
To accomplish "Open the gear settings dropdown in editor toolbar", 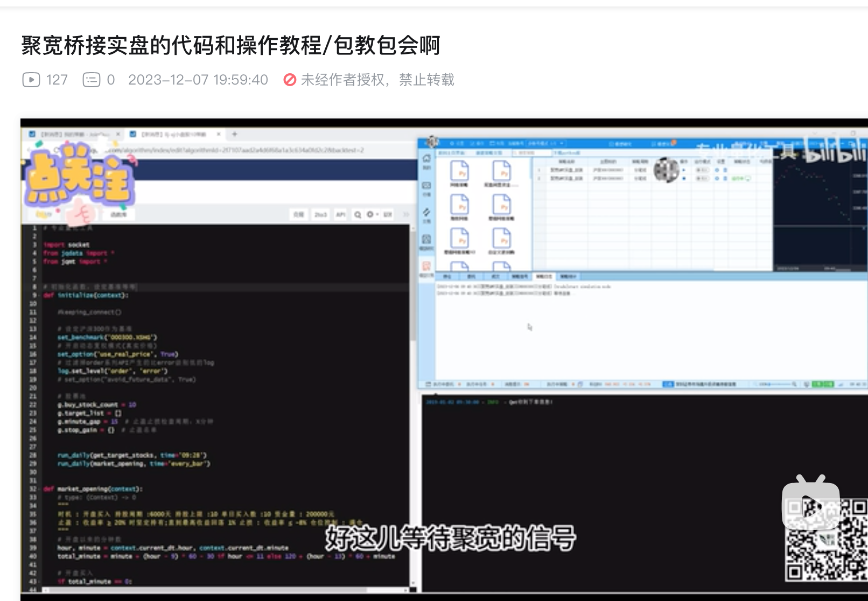I will pos(372,214).
